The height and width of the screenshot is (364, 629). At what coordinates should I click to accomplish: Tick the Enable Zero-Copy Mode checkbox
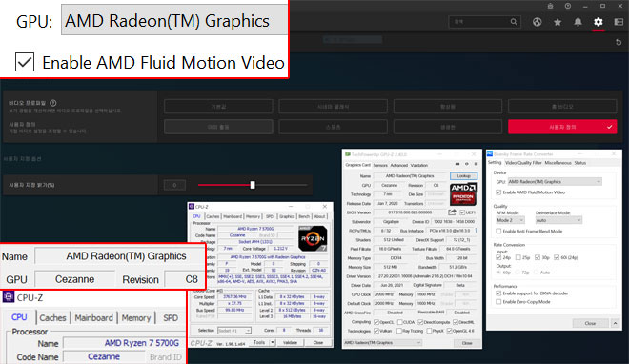[x=498, y=301]
